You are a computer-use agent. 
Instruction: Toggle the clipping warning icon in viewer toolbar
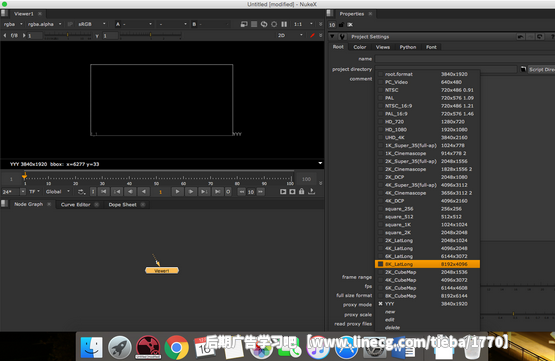(x=244, y=24)
